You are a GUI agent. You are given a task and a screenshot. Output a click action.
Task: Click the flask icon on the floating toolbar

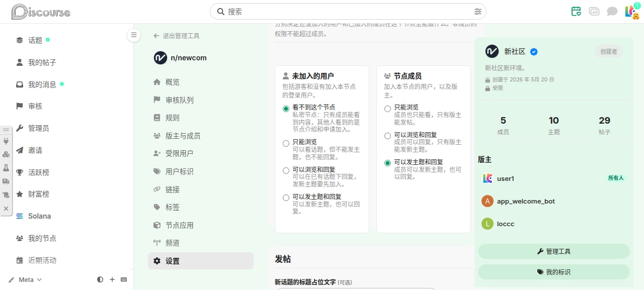click(6, 168)
